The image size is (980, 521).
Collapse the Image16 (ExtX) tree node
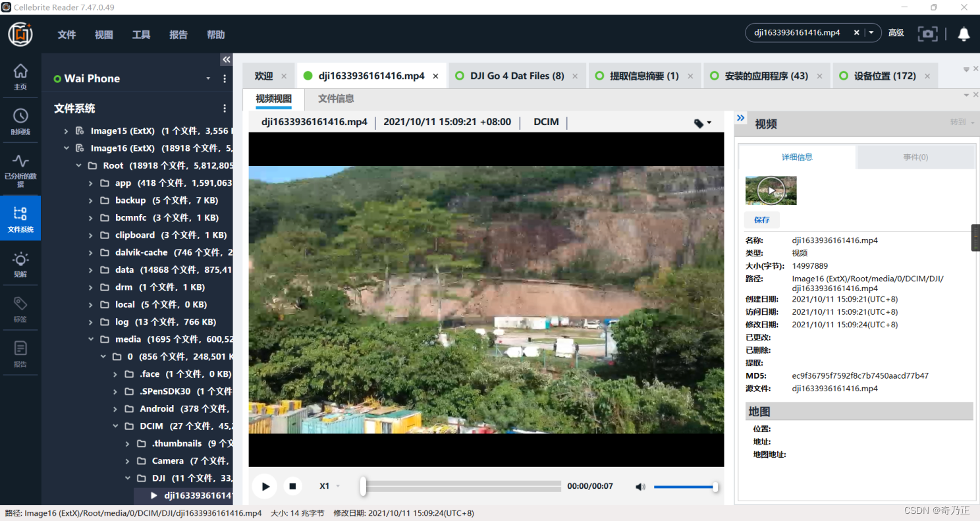pos(66,148)
